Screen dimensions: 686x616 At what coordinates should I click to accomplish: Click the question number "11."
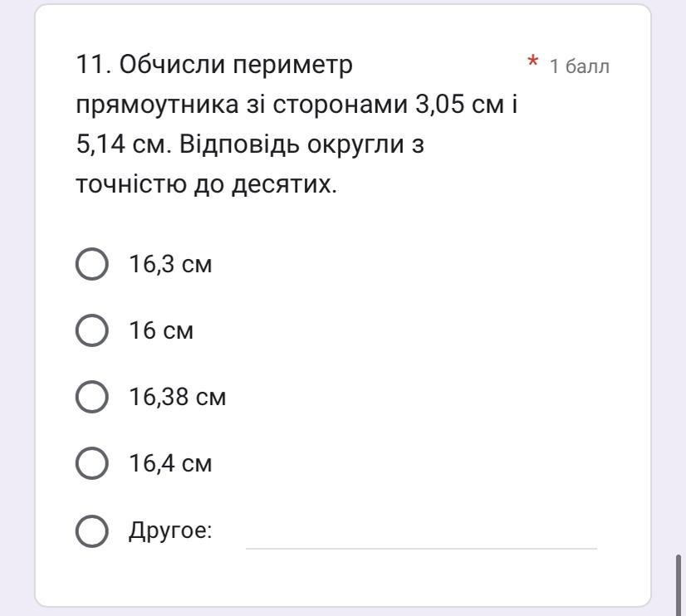point(94,65)
